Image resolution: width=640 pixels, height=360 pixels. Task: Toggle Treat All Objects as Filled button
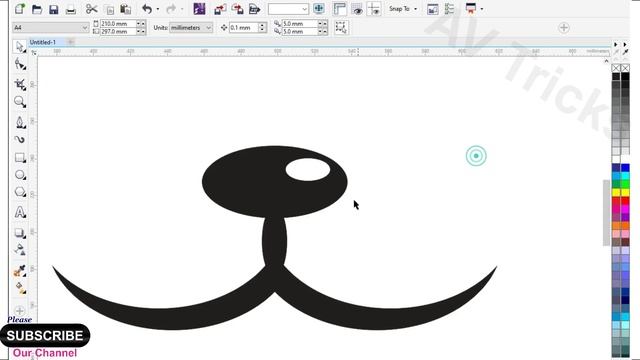[x=341, y=28]
